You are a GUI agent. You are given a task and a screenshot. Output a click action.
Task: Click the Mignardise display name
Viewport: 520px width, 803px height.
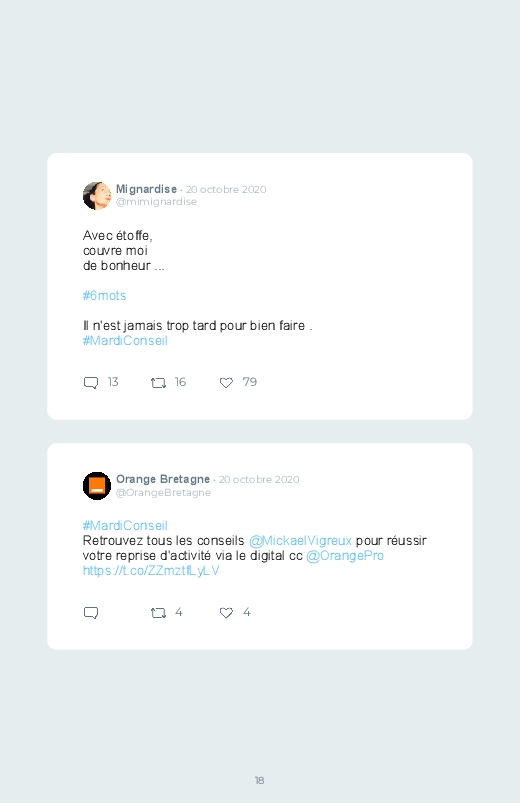[x=146, y=189]
